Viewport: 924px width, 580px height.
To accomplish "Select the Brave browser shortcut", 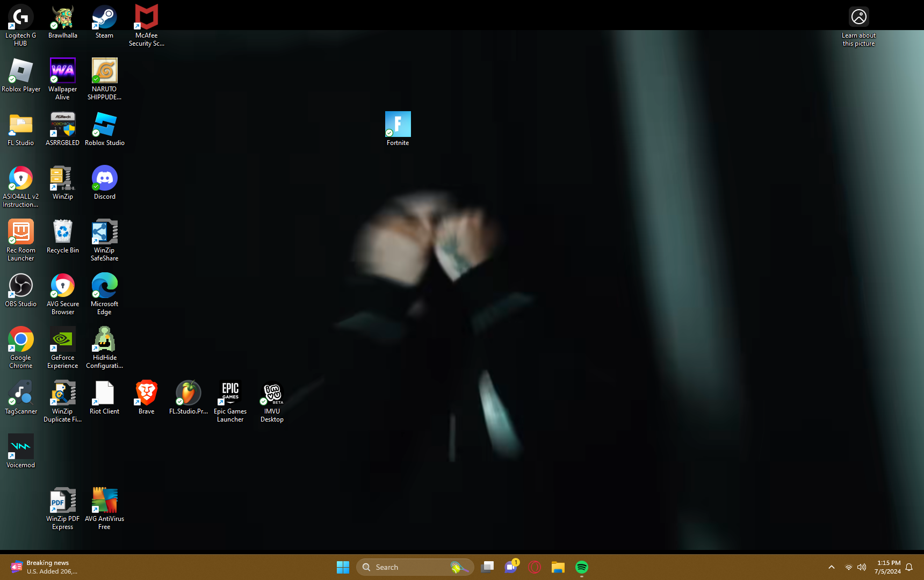I will click(146, 397).
